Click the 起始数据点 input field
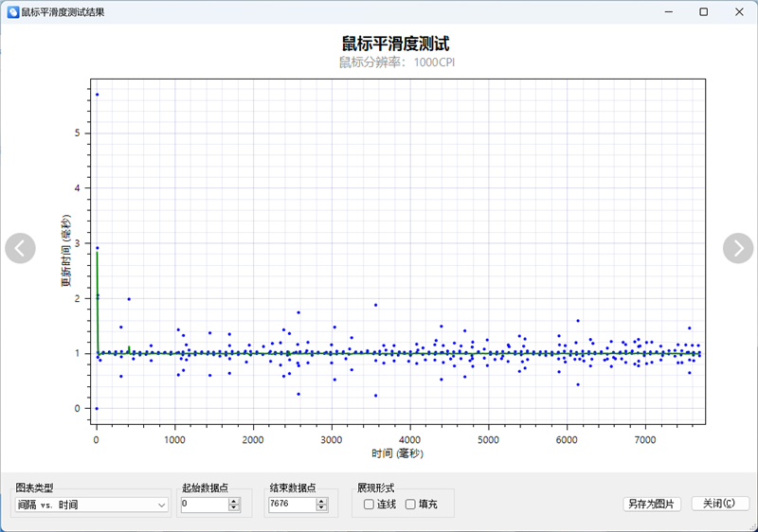This screenshot has width=758, height=532. [203, 505]
